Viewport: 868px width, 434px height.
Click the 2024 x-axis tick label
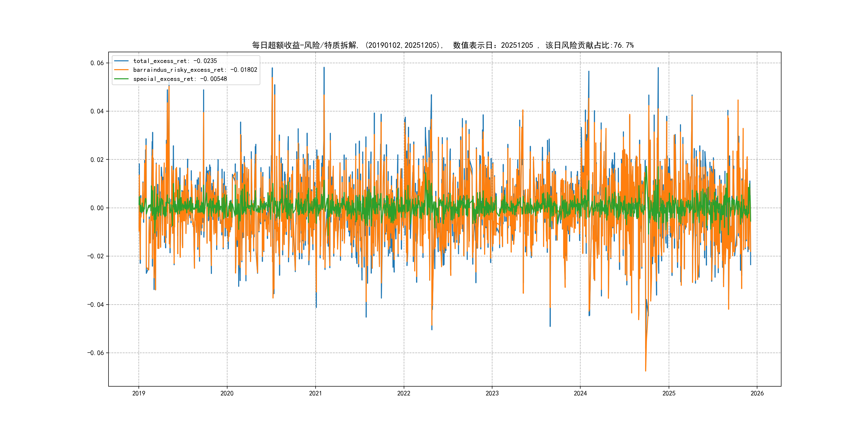580,393
